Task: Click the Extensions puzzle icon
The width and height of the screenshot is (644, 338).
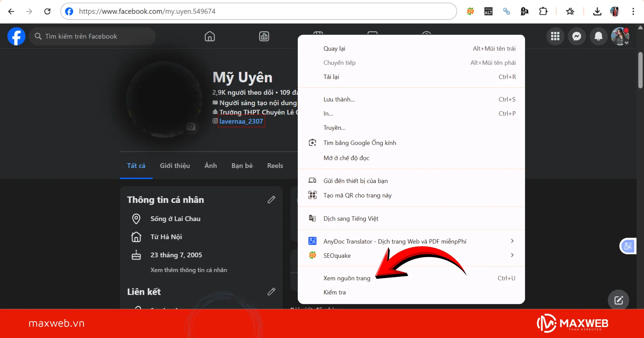Action: pos(543,12)
